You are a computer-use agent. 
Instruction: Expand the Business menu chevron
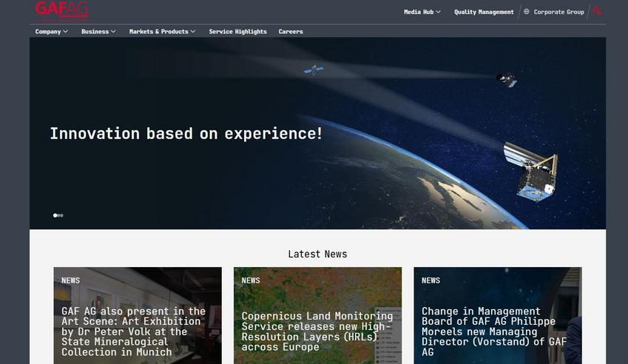[113, 32]
